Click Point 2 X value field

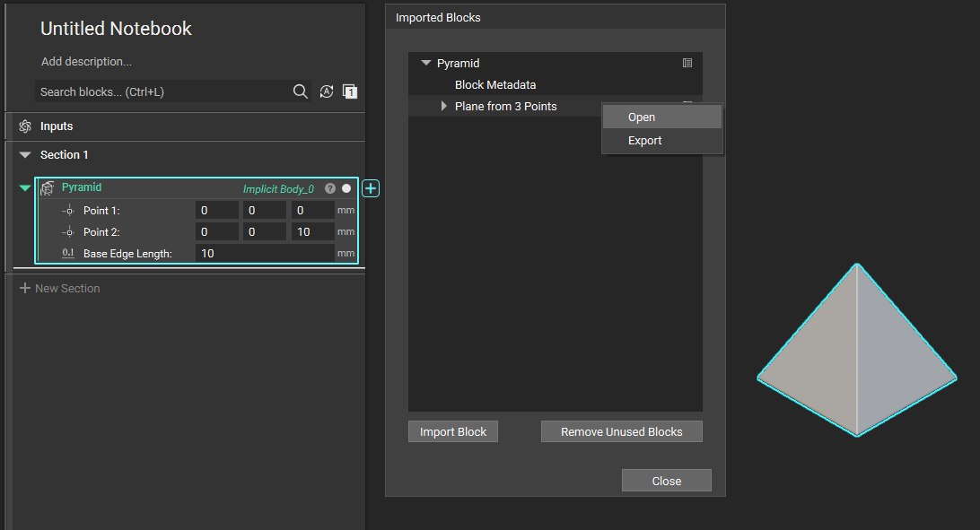[x=217, y=231]
